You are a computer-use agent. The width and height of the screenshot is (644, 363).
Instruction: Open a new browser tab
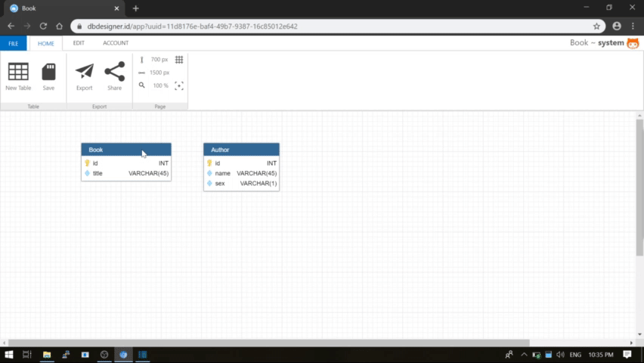(136, 8)
